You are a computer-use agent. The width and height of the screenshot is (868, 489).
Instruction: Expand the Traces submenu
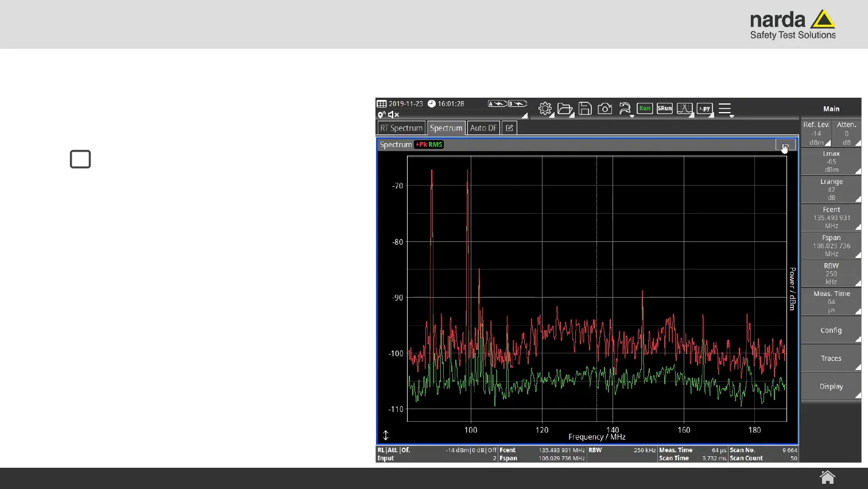pyautogui.click(x=831, y=359)
